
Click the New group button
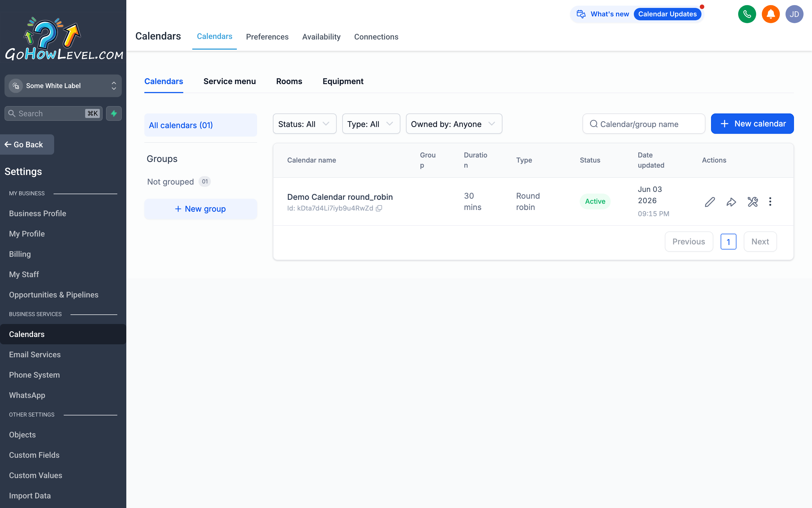coord(201,209)
